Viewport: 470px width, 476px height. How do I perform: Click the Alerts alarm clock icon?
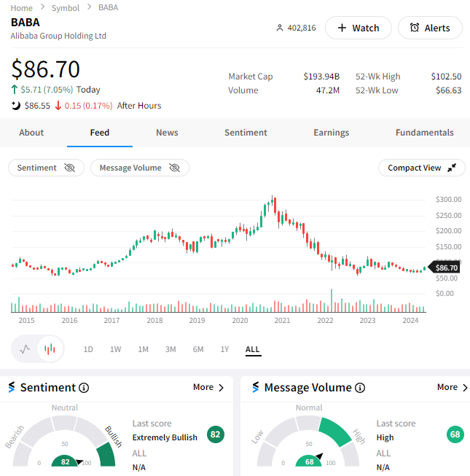tap(415, 28)
